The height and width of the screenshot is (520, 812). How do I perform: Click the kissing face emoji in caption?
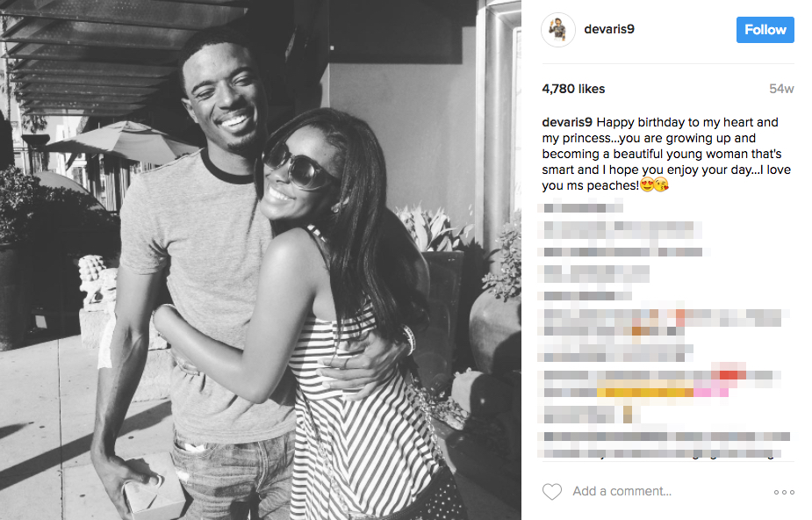[x=661, y=184]
